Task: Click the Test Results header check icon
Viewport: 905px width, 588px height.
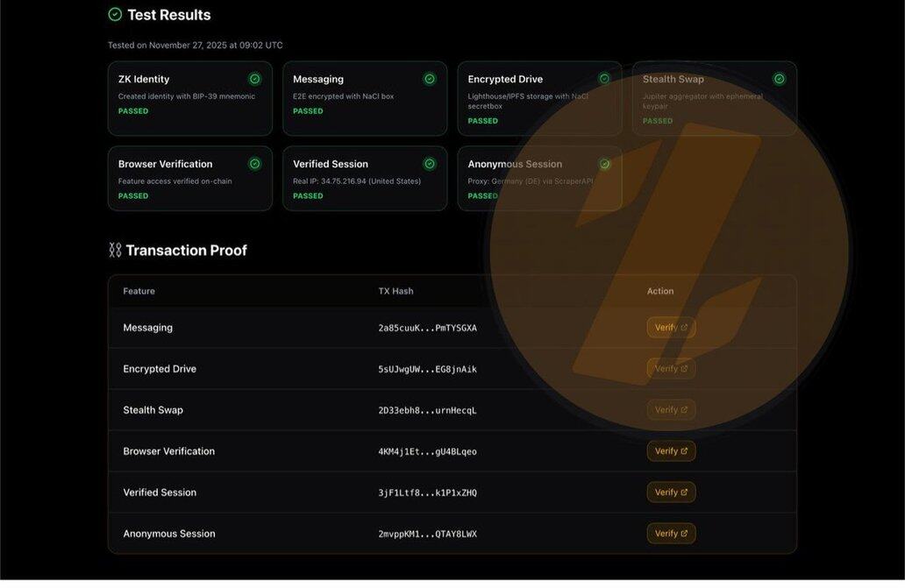Action: 115,15
